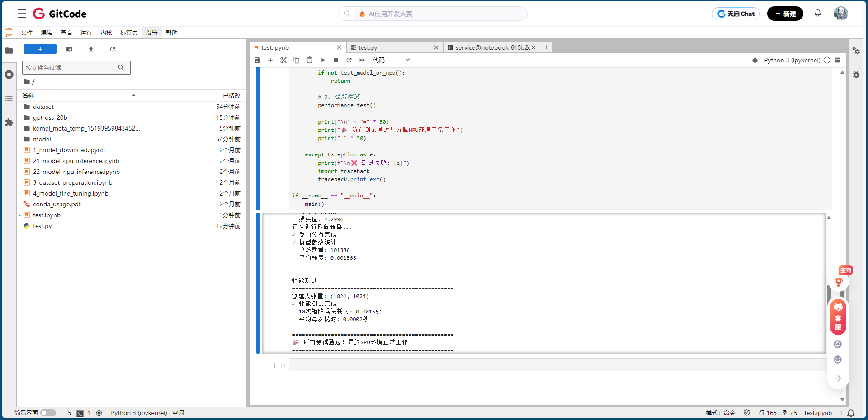The width and height of the screenshot is (868, 420).
Task: Click the trusted notebook shield icon
Action: coord(747,413)
